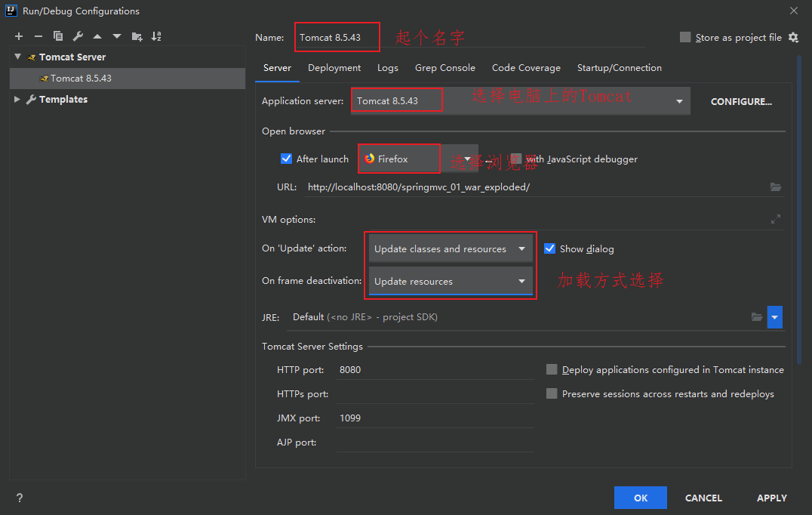This screenshot has height=515, width=812.
Task: Open help with question mark icon
Action: tap(20, 498)
